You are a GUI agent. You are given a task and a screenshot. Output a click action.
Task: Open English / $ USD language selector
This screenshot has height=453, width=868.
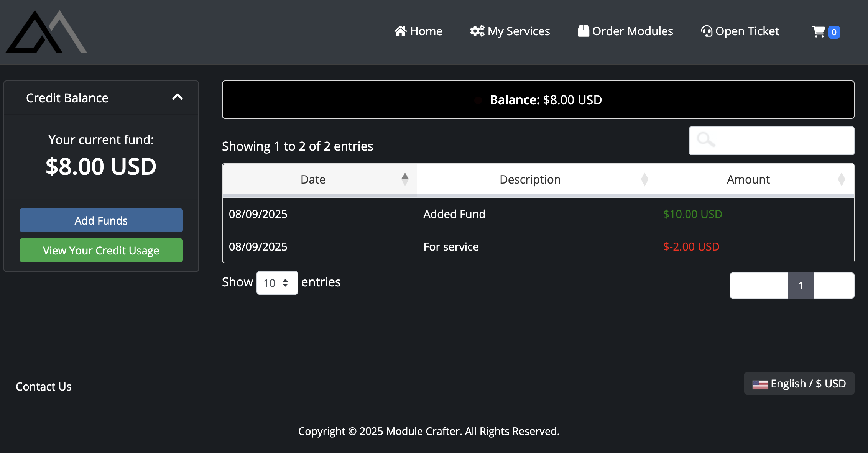[x=799, y=383]
